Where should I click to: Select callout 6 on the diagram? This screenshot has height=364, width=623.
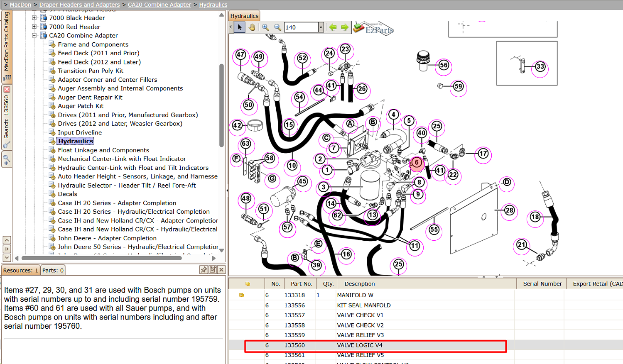click(417, 163)
